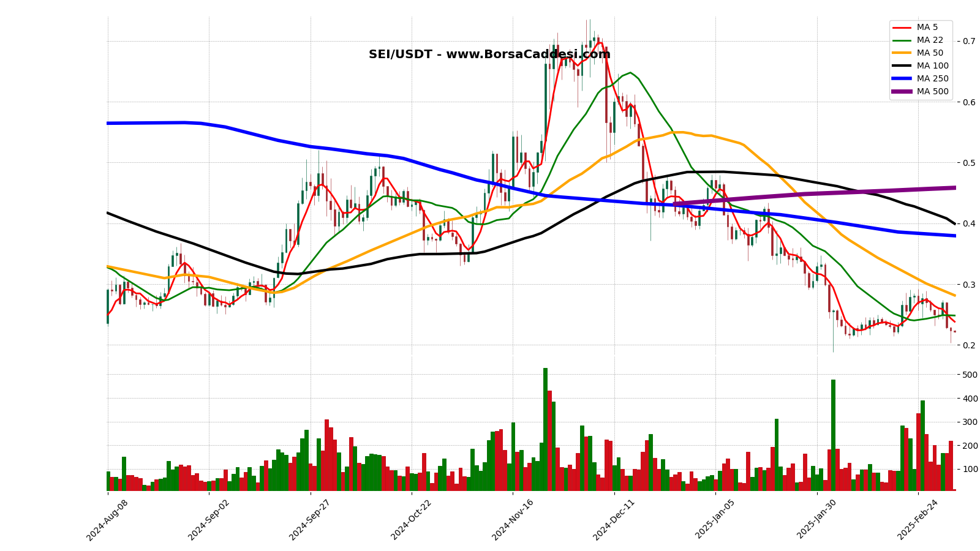
Task: Click the black MA 100 legend line swatch
Action: pyautogui.click(x=902, y=66)
